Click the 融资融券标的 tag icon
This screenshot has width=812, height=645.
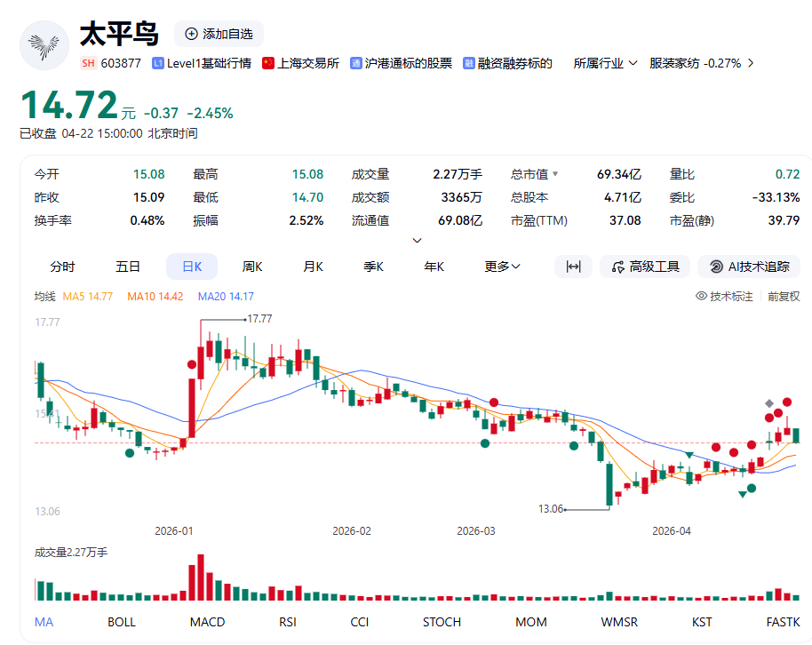click(x=469, y=63)
